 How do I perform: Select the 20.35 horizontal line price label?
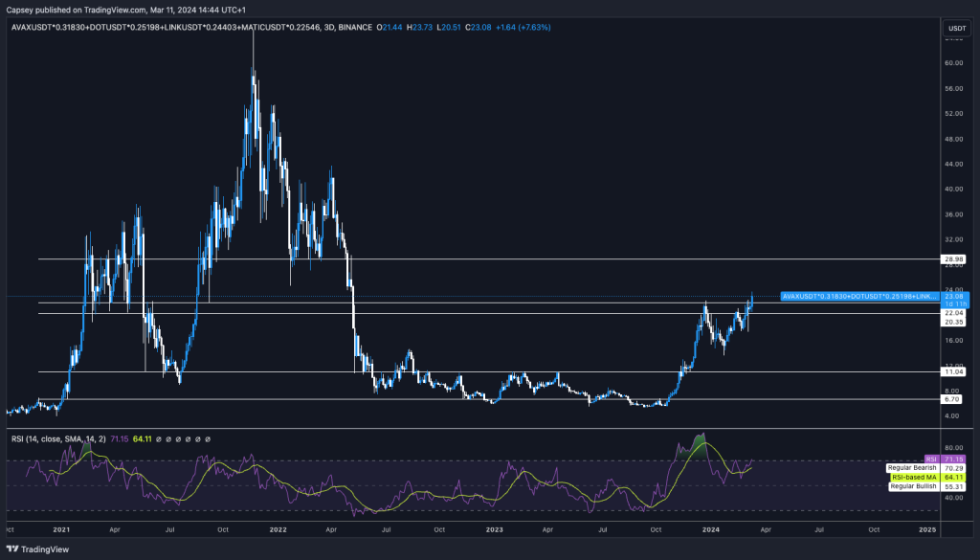click(954, 322)
